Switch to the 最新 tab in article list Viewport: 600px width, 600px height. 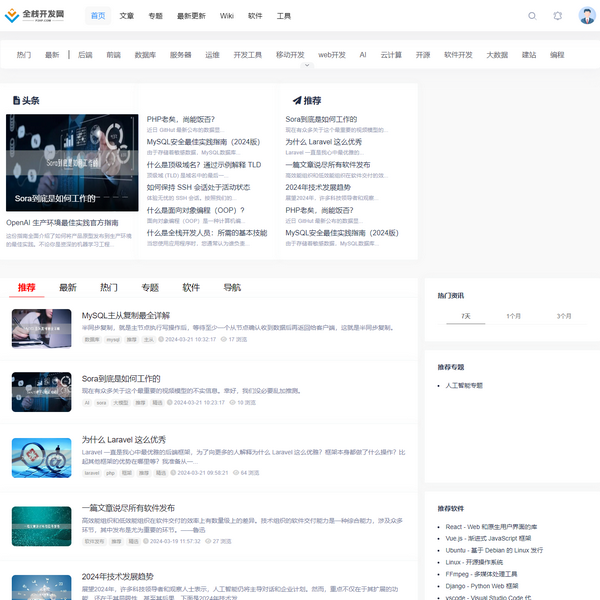(68, 287)
